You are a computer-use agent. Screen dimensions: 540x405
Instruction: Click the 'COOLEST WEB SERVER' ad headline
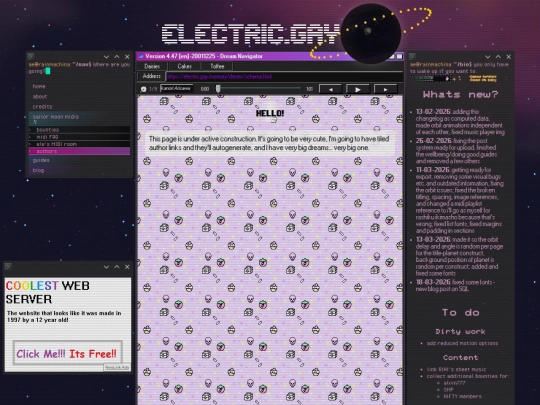point(48,292)
